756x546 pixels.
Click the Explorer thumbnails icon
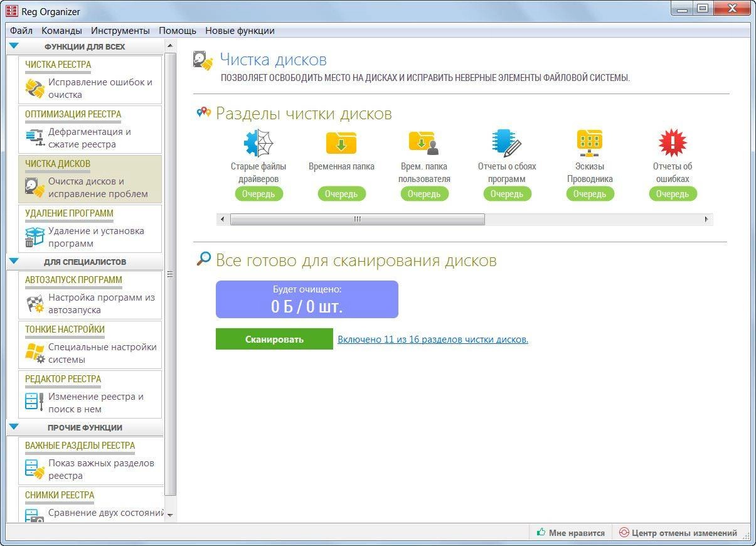click(590, 142)
